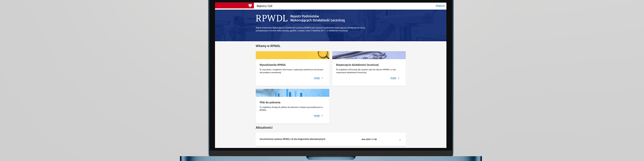Click the Zaloguj się login link
Screen dimensions: 644x161
pyautogui.click(x=440, y=6)
